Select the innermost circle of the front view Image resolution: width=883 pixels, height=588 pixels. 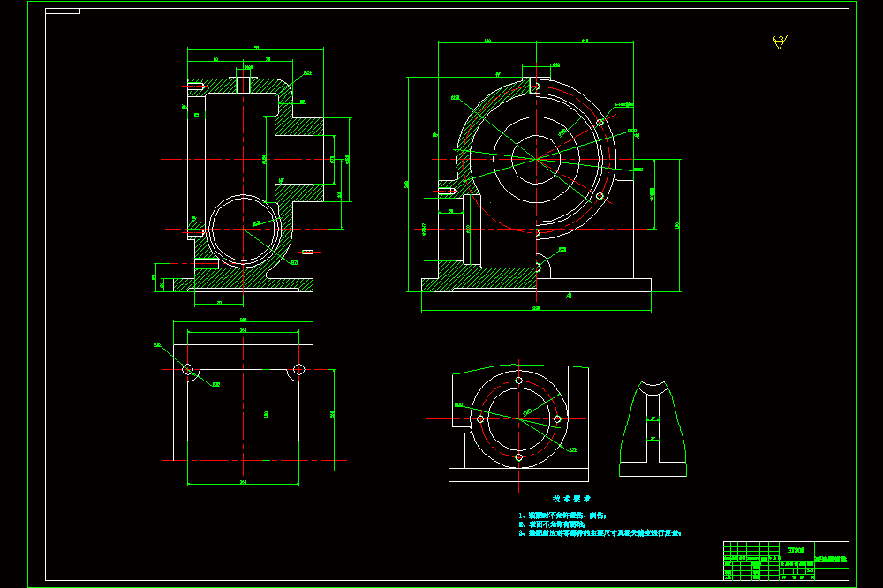pos(536,160)
